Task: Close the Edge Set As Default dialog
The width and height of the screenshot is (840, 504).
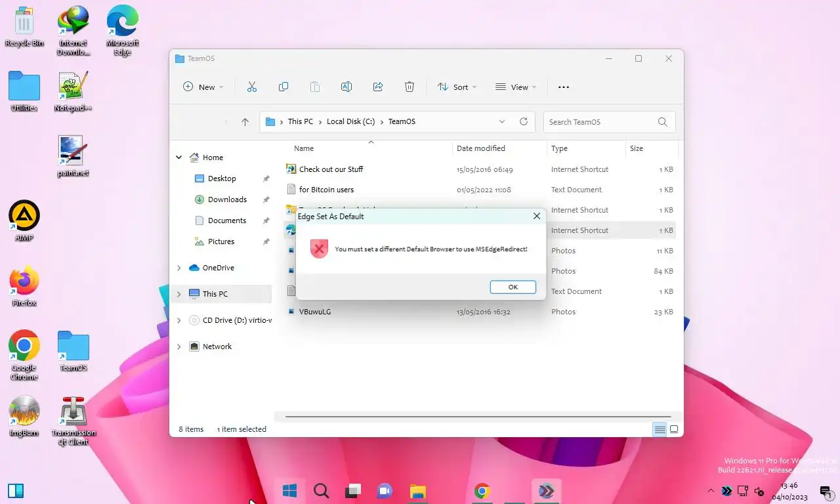Action: (x=536, y=216)
